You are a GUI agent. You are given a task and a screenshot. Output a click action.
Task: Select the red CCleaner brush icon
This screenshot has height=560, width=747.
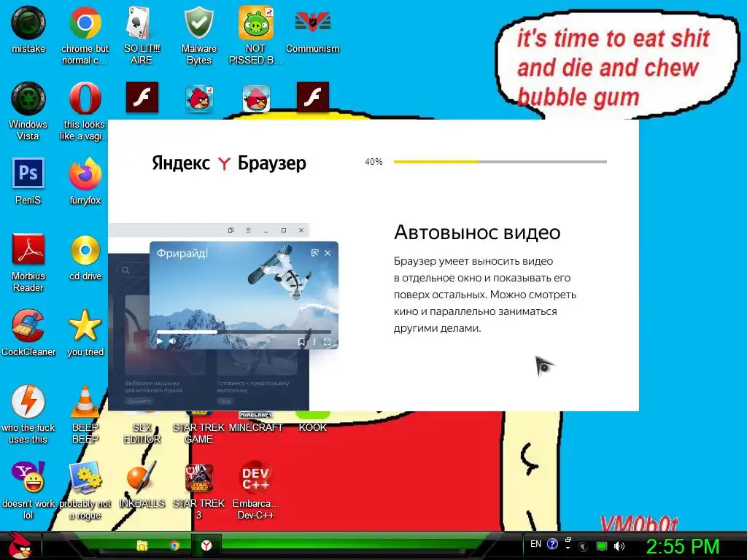pos(28,326)
